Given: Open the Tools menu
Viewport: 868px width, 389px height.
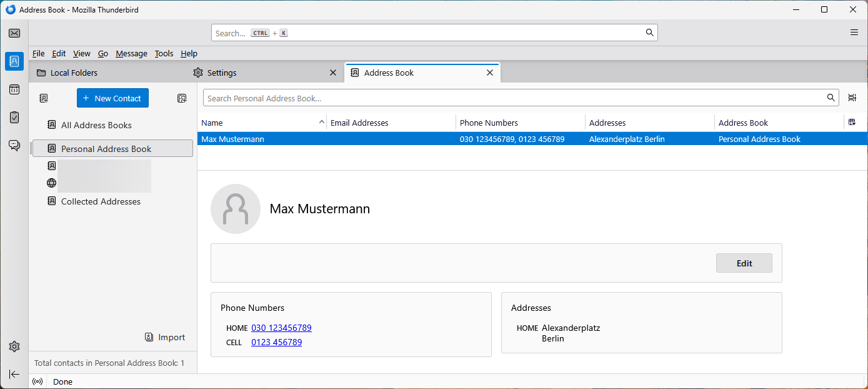Looking at the screenshot, I should coord(164,54).
